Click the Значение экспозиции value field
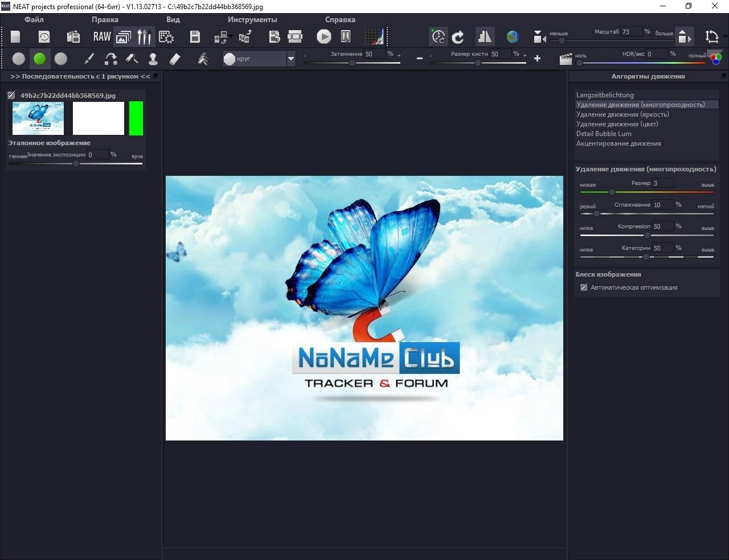Viewport: 729px width, 560px height. (x=97, y=154)
